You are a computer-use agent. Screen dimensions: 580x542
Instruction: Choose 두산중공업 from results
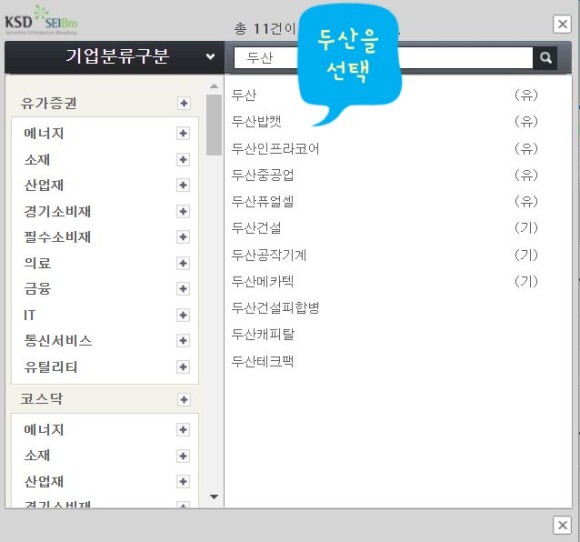tap(263, 175)
